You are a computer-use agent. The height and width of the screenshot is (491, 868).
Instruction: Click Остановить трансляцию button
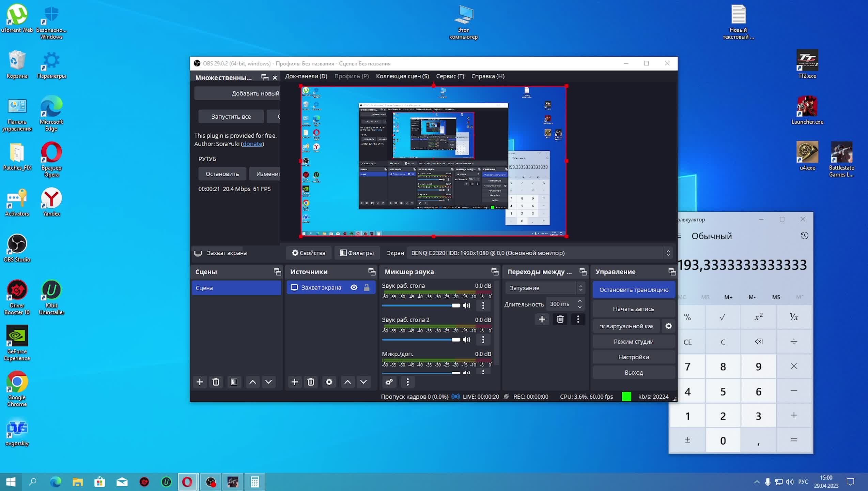click(634, 290)
